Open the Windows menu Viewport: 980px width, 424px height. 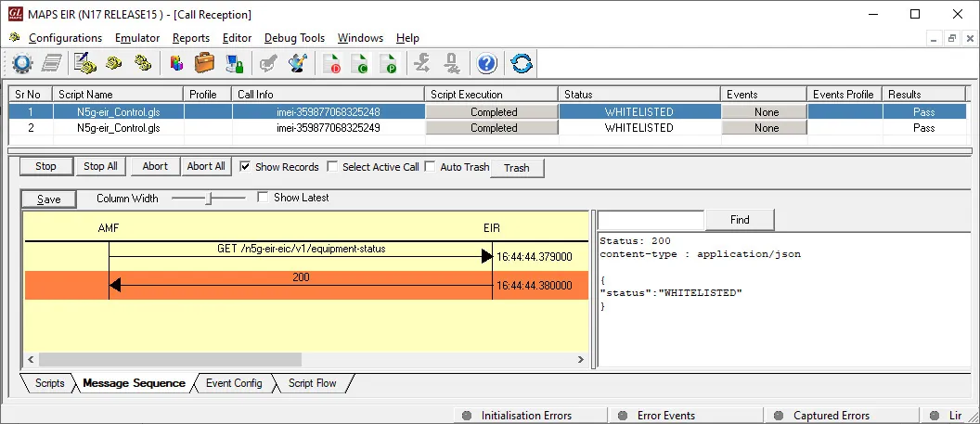click(361, 38)
